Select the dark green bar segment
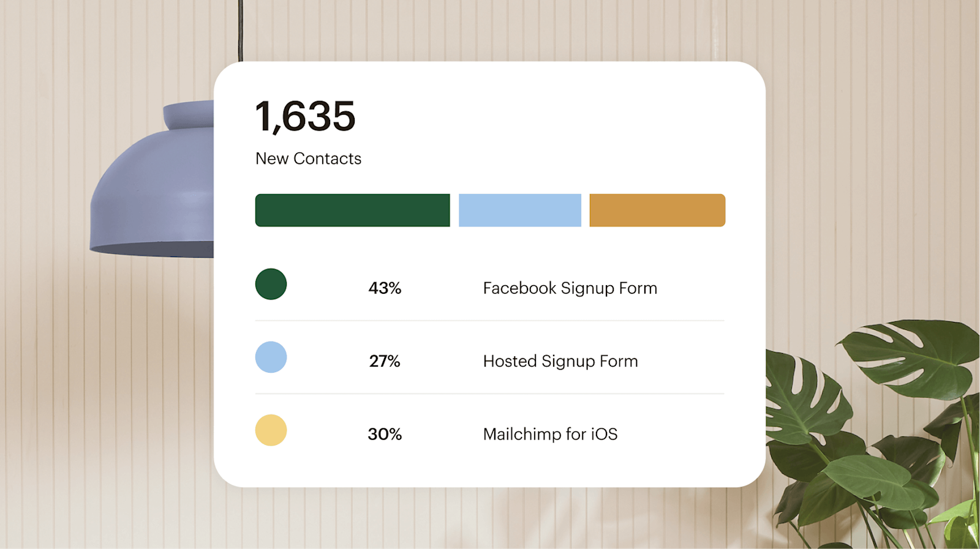 [x=352, y=210]
